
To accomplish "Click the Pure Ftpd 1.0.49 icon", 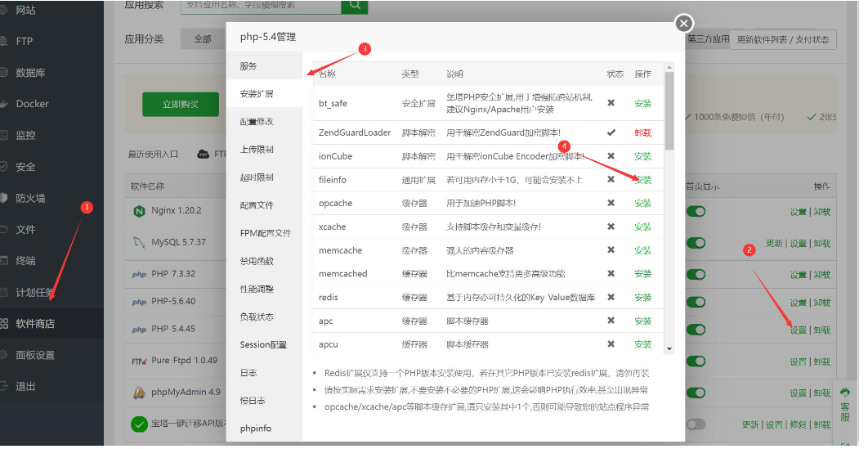I will [x=138, y=361].
